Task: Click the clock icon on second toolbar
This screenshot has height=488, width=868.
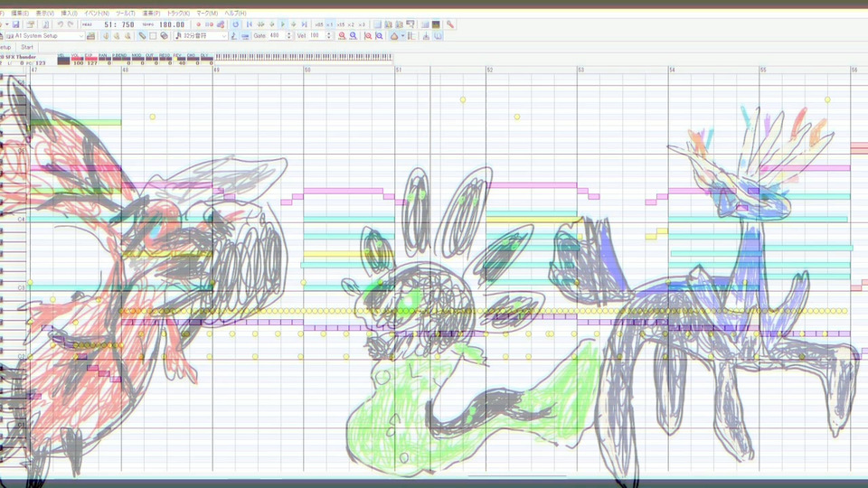Action: pyautogui.click(x=438, y=35)
